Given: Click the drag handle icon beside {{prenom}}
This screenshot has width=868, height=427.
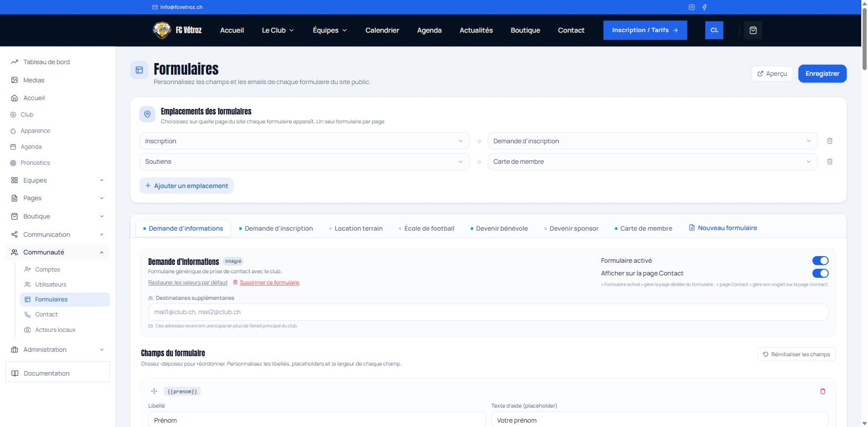Looking at the screenshot, I should [x=154, y=391].
